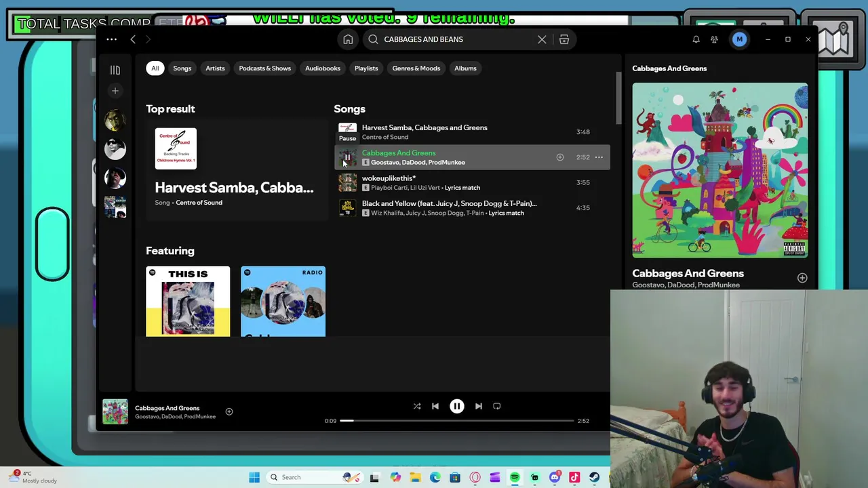The height and width of the screenshot is (488, 868).
Task: Add now playing track to library, bottom bar
Action: coord(229,411)
